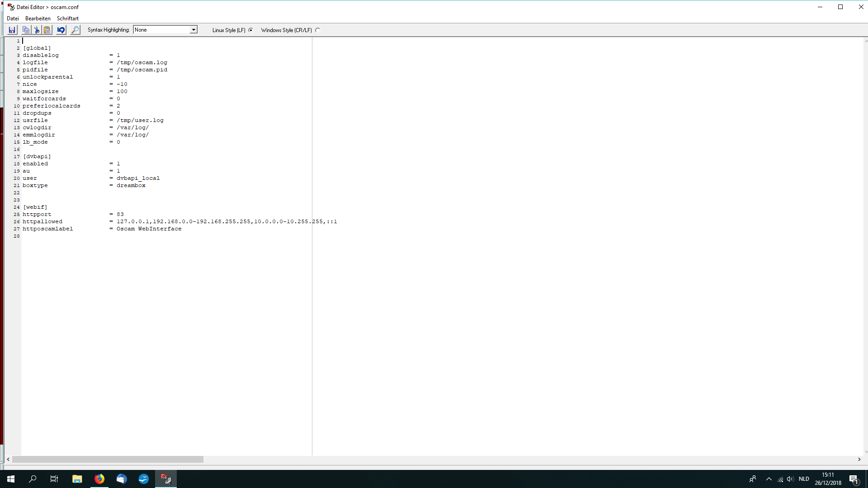The height and width of the screenshot is (488, 868).
Task: Open the Bearbeiten menu
Action: (x=38, y=19)
